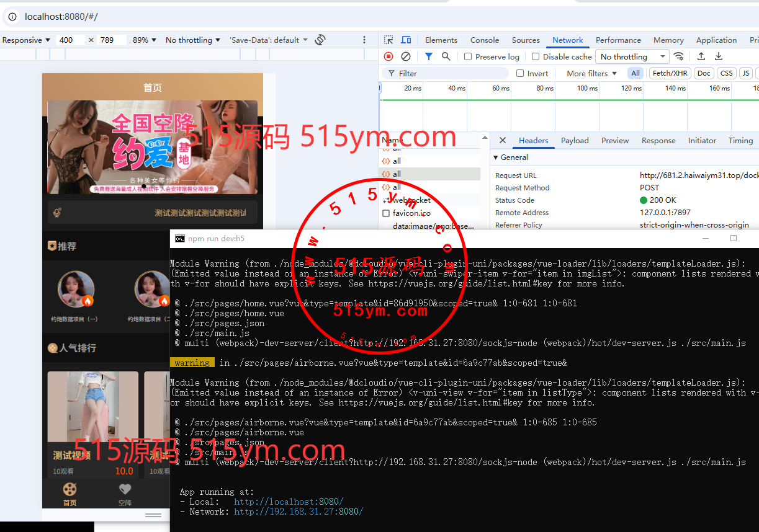Open the More filters dropdown
The width and height of the screenshot is (759, 532).
591,73
